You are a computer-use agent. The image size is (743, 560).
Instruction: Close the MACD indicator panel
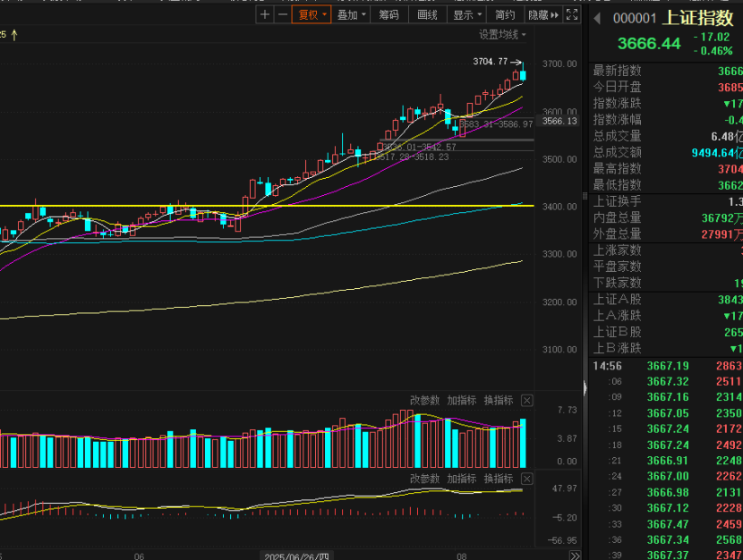[526, 479]
